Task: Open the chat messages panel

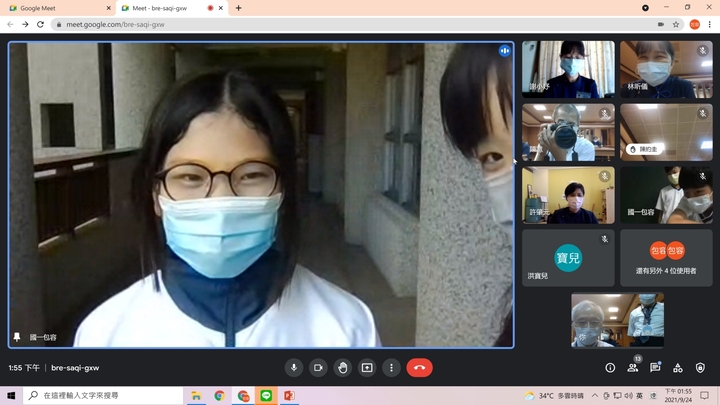Action: point(655,367)
